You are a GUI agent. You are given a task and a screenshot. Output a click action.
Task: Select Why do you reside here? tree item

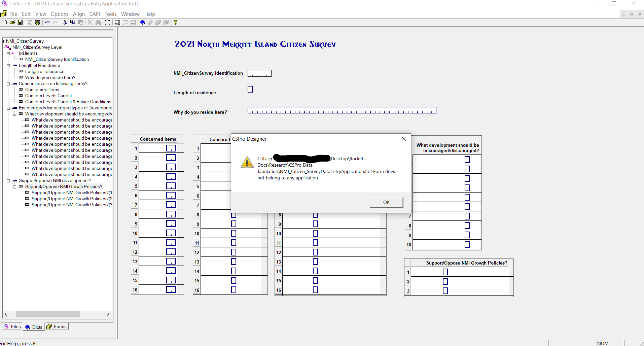(50, 78)
